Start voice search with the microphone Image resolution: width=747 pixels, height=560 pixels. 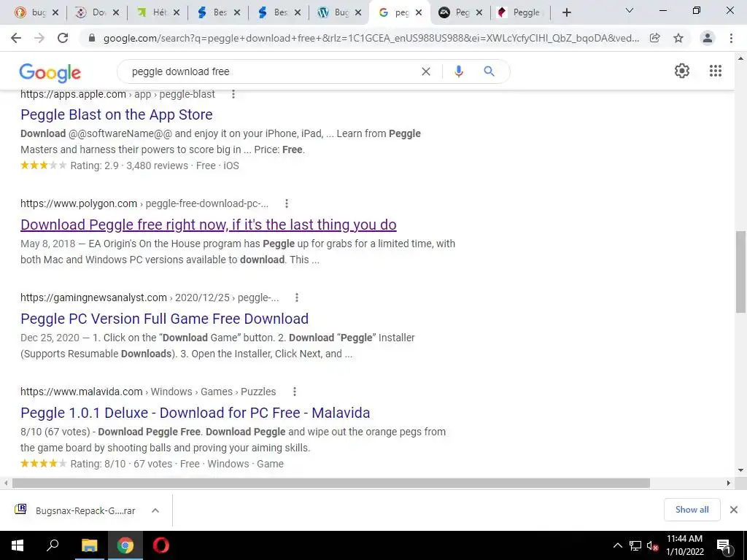click(458, 71)
